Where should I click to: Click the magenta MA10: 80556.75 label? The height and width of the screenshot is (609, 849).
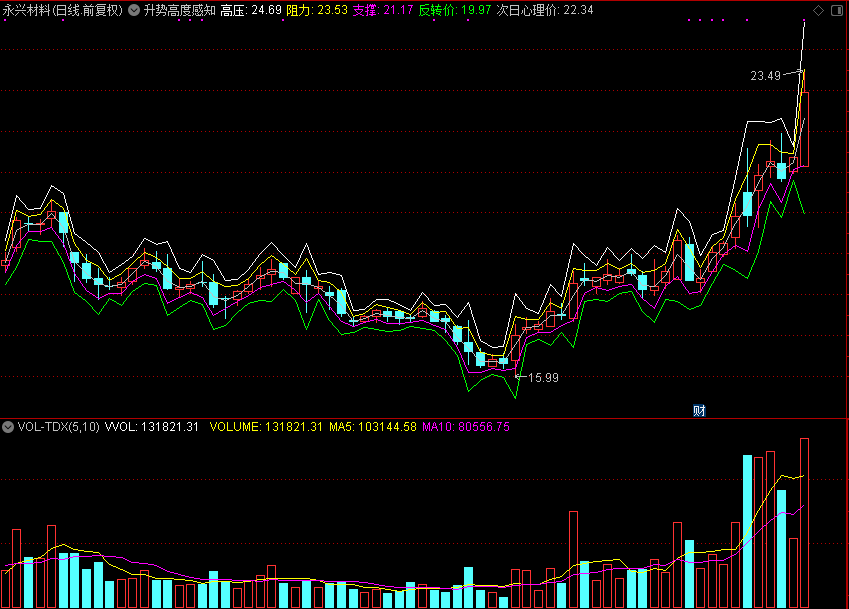(466, 427)
